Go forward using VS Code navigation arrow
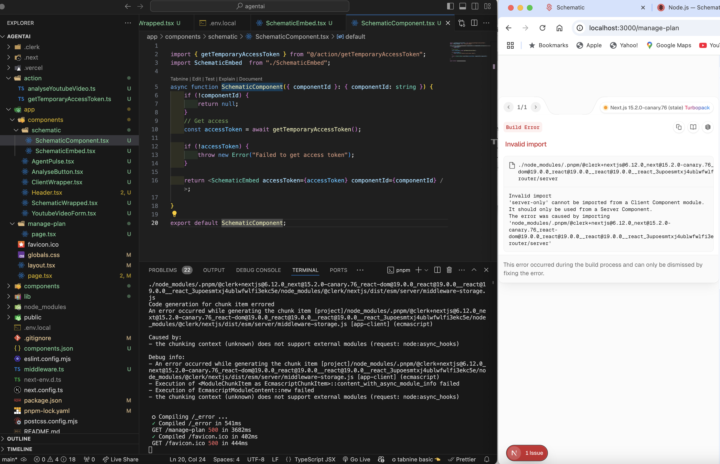The width and height of the screenshot is (720, 464). (x=140, y=6)
